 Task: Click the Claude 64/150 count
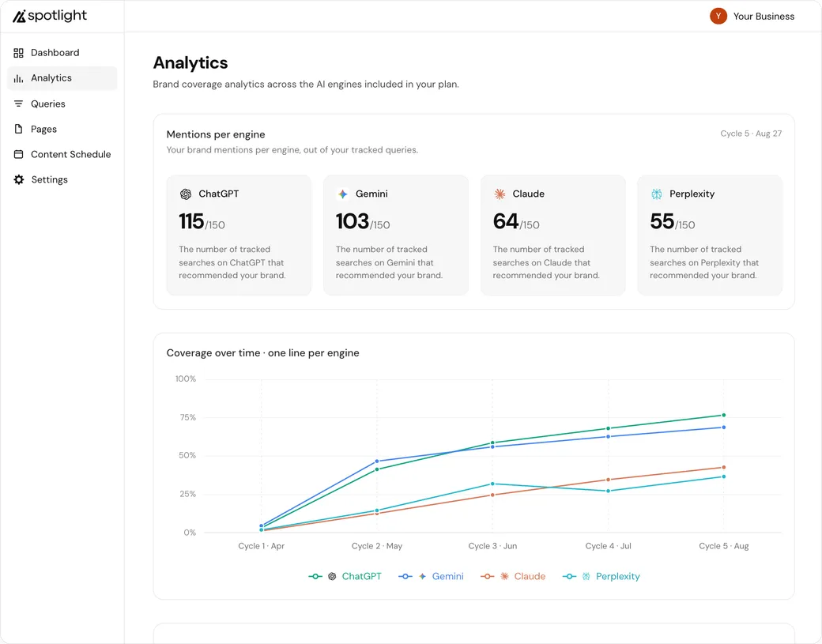516,222
